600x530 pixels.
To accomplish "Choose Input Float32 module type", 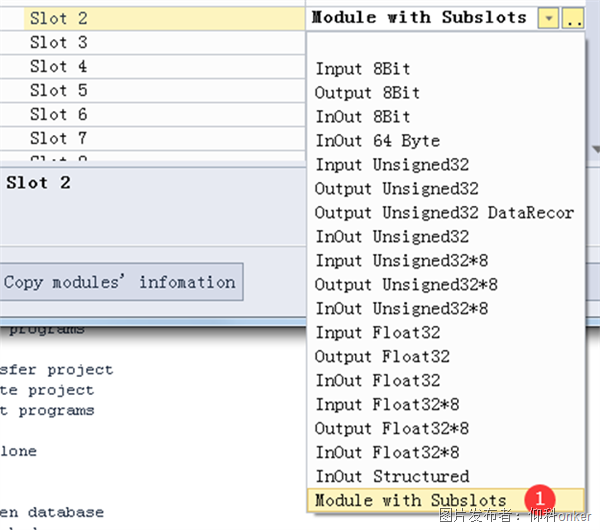I will (x=377, y=332).
